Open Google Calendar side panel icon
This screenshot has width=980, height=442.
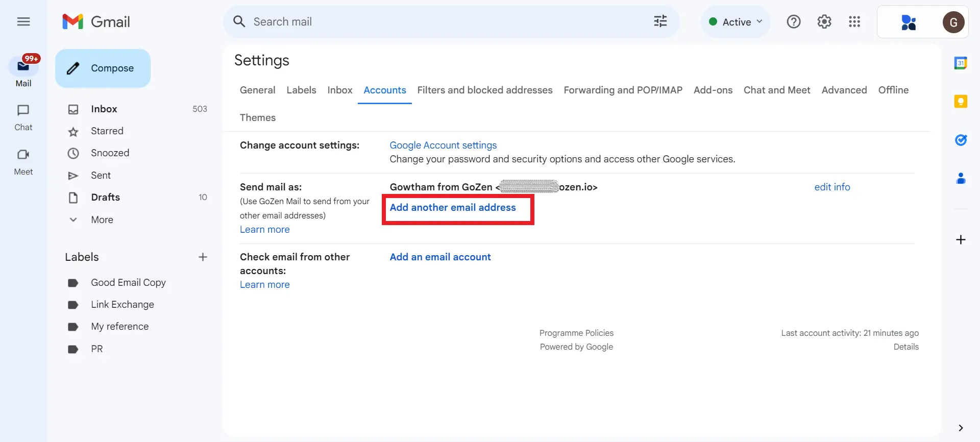[961, 63]
